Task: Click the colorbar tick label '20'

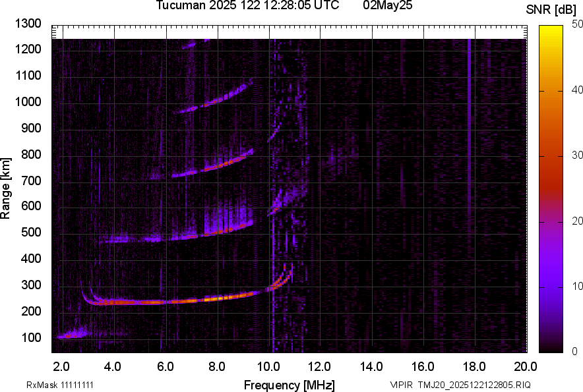Action: coord(578,221)
